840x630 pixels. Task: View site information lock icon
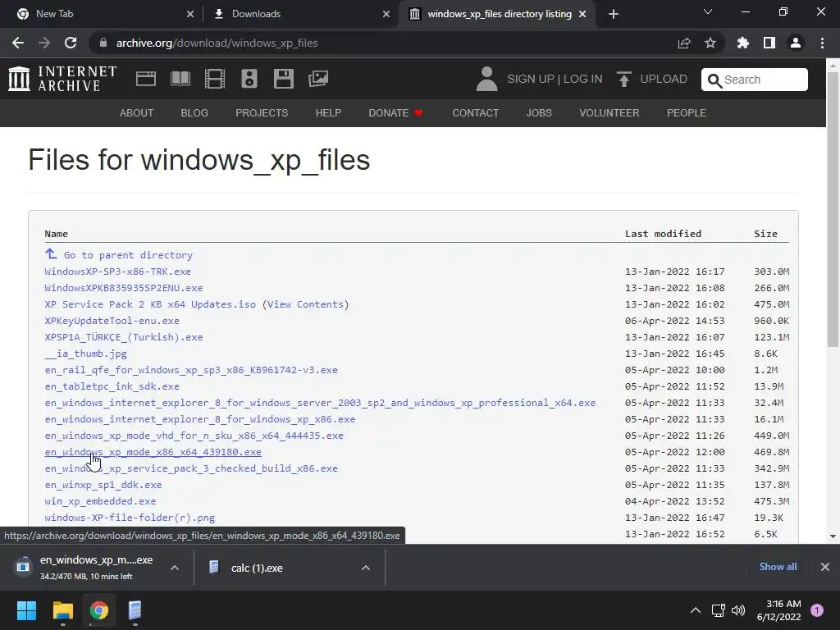[x=103, y=43]
